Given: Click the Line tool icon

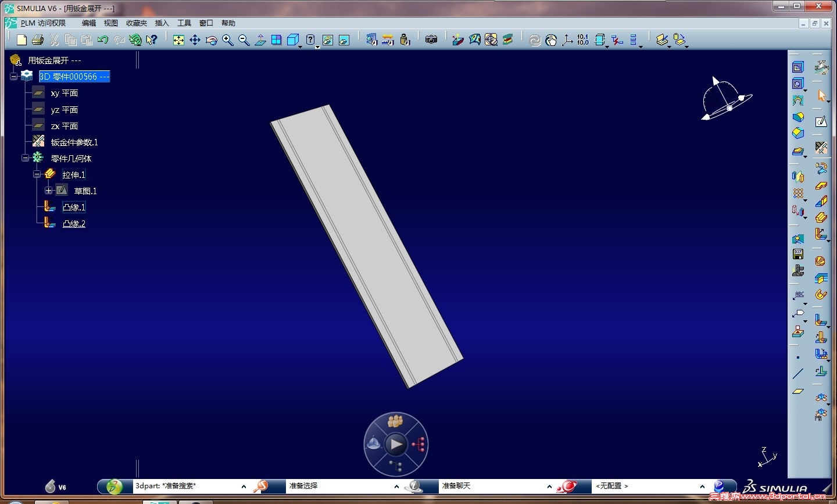Looking at the screenshot, I should [x=798, y=374].
